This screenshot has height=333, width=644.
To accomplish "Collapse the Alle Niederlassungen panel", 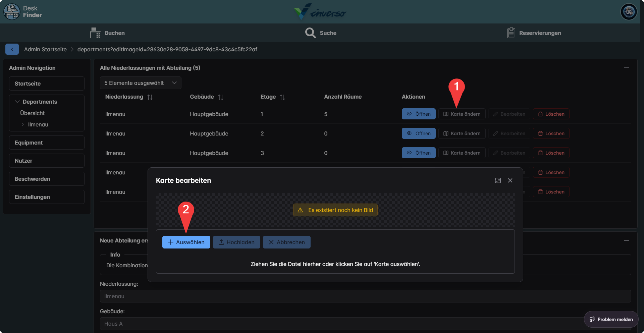I will [x=627, y=68].
